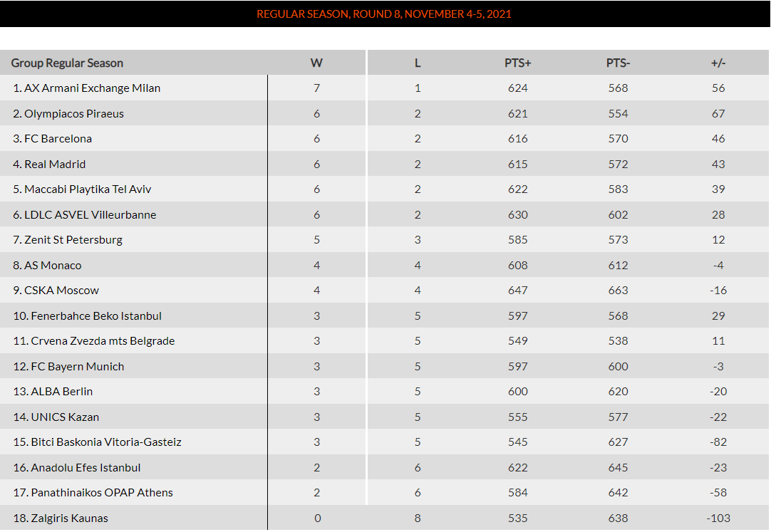771x532 pixels.
Task: Click the Zalgiris Kaunas team name
Action: (69, 518)
